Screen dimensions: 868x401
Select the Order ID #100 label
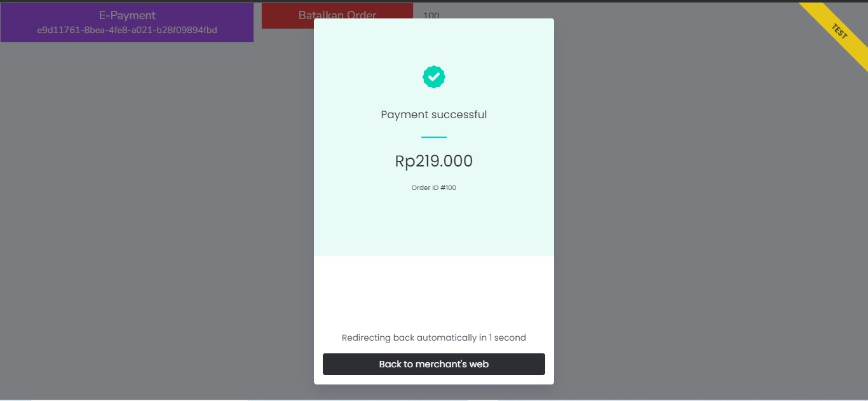[434, 187]
